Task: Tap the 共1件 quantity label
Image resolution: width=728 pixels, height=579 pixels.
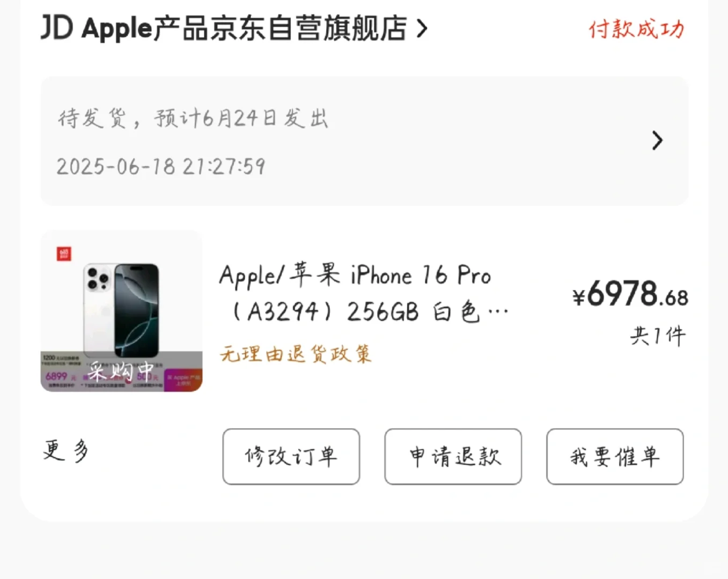Action: (x=658, y=336)
